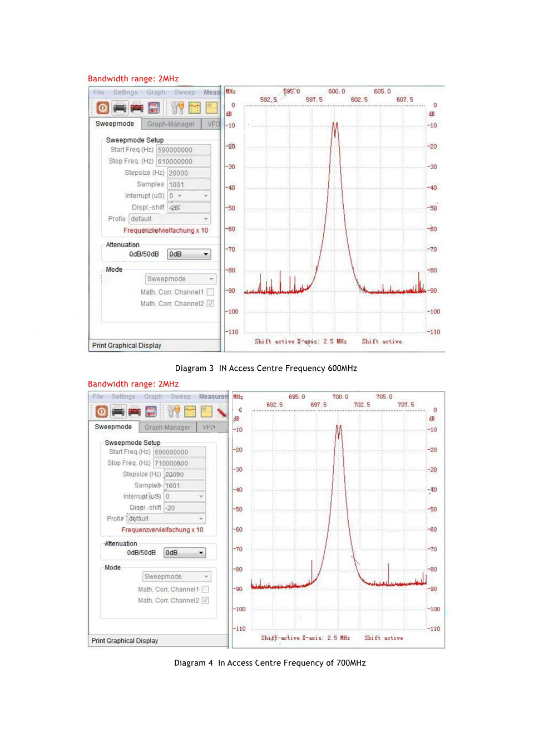Click Print Graphical Display in the 600MHz window
The image size is (534, 756).
127,345
